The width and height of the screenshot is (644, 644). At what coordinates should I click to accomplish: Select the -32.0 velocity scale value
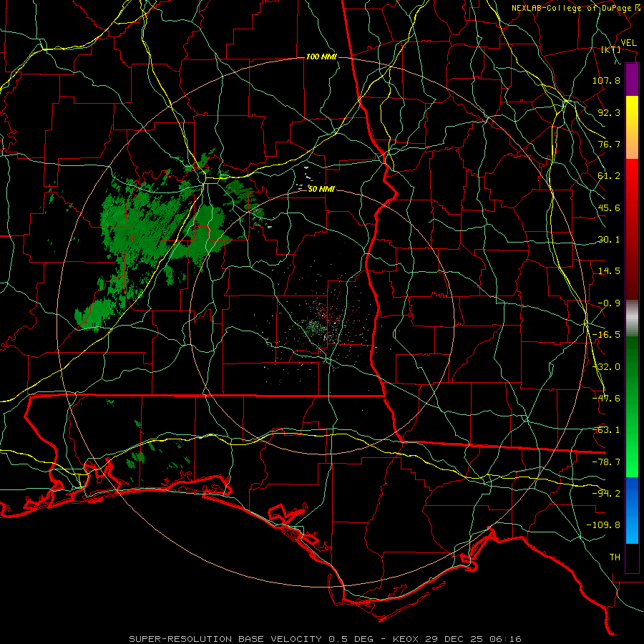click(606, 367)
